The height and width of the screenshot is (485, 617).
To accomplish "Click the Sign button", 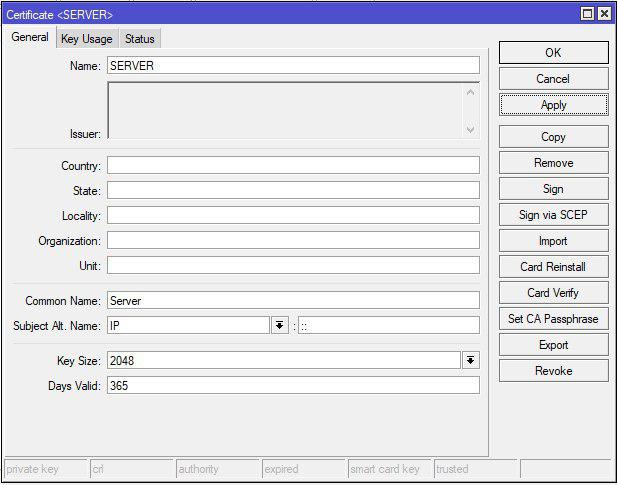I will click(553, 189).
